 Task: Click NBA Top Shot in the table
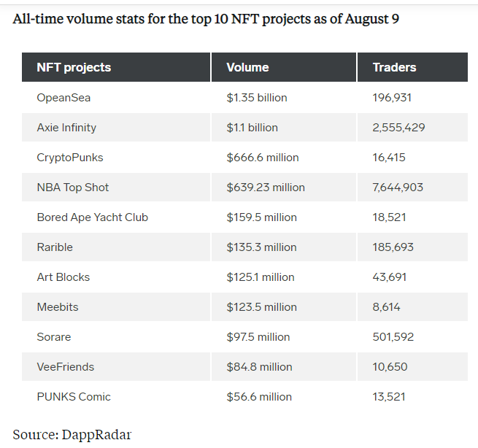point(73,187)
